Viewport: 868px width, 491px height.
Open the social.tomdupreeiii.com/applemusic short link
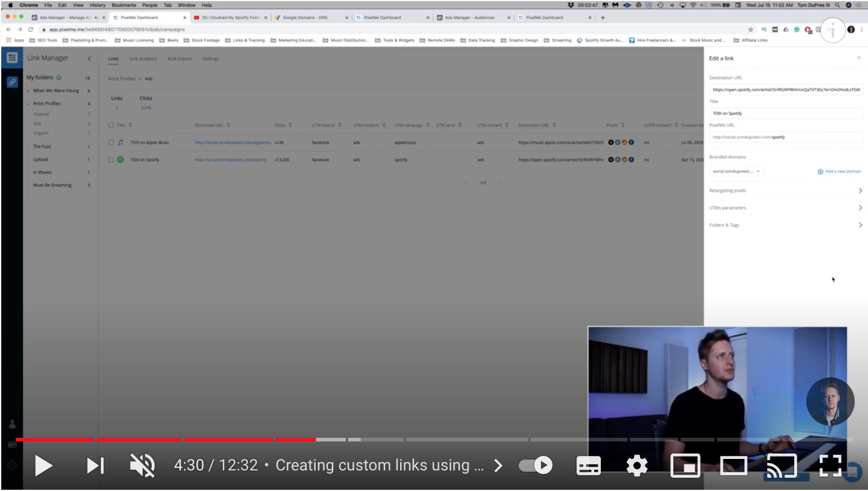click(233, 143)
